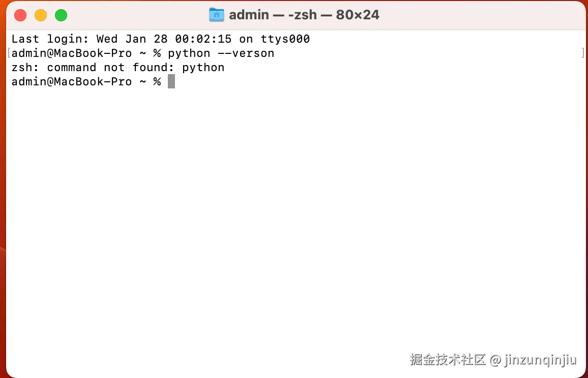Minimize the Terminal using yellow button
The image size is (588, 378).
[x=41, y=15]
